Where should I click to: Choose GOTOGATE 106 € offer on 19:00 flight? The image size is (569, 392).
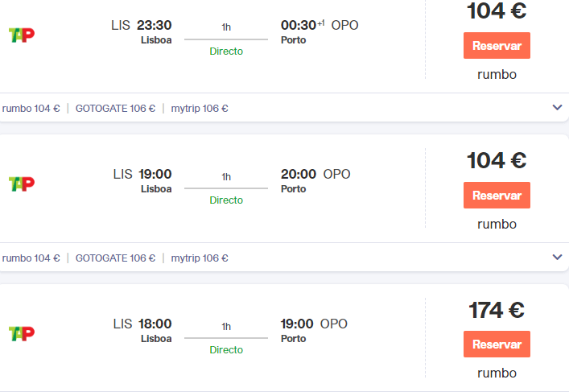click(x=115, y=258)
